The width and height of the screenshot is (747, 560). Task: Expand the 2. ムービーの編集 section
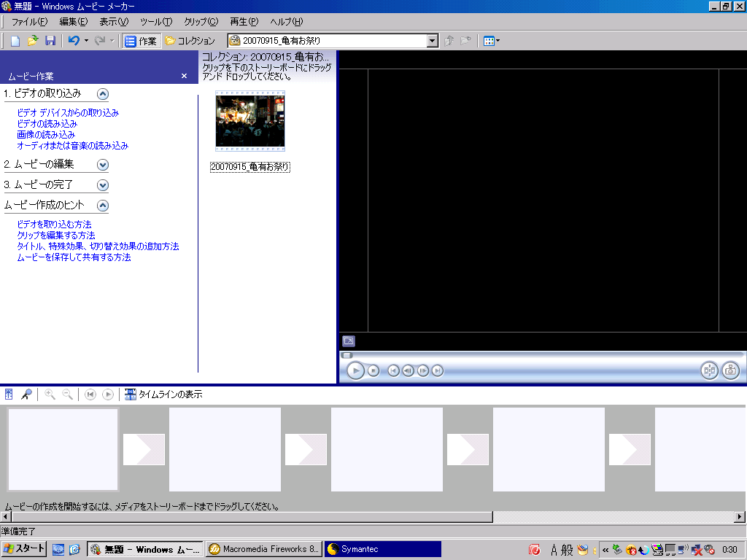click(103, 165)
